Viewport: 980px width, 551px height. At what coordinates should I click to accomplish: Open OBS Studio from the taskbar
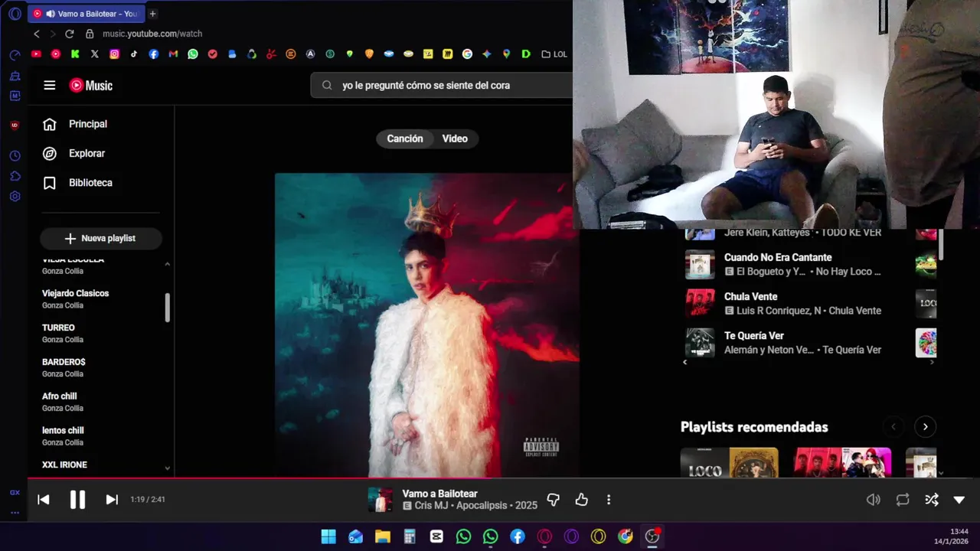tap(652, 536)
